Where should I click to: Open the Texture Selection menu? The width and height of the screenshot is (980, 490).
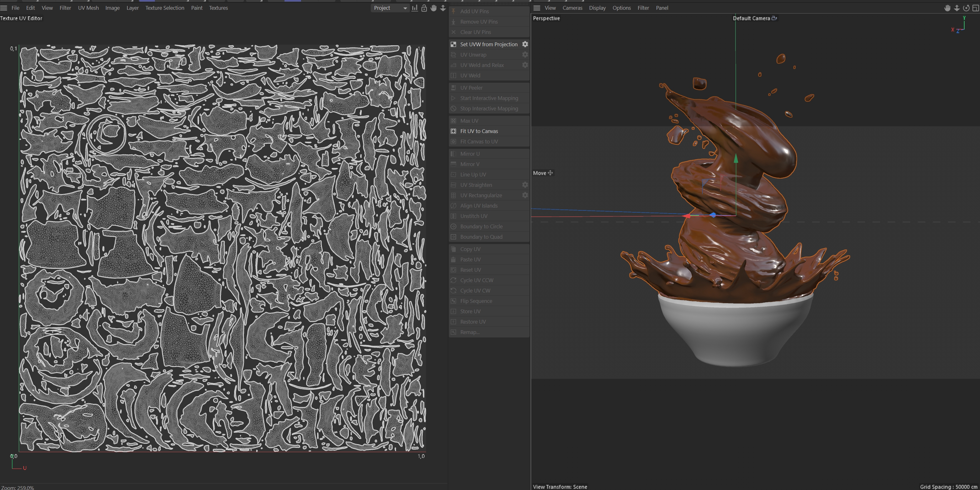(164, 8)
